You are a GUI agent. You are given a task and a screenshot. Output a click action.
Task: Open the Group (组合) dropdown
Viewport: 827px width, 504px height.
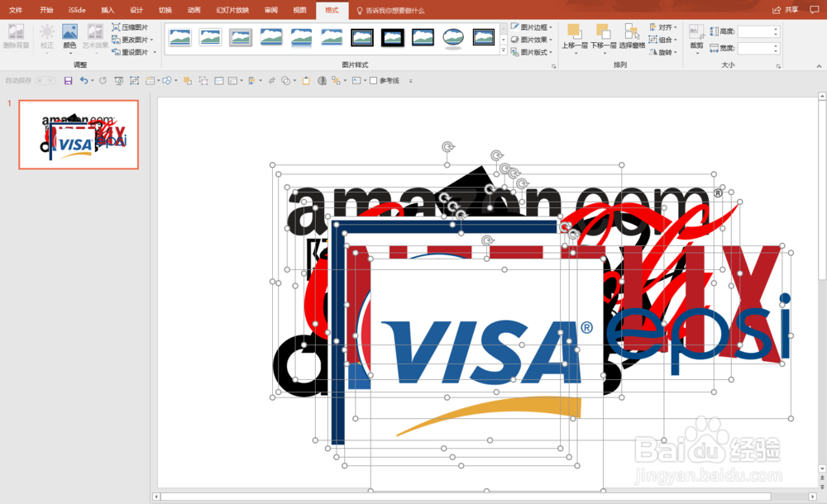point(663,40)
